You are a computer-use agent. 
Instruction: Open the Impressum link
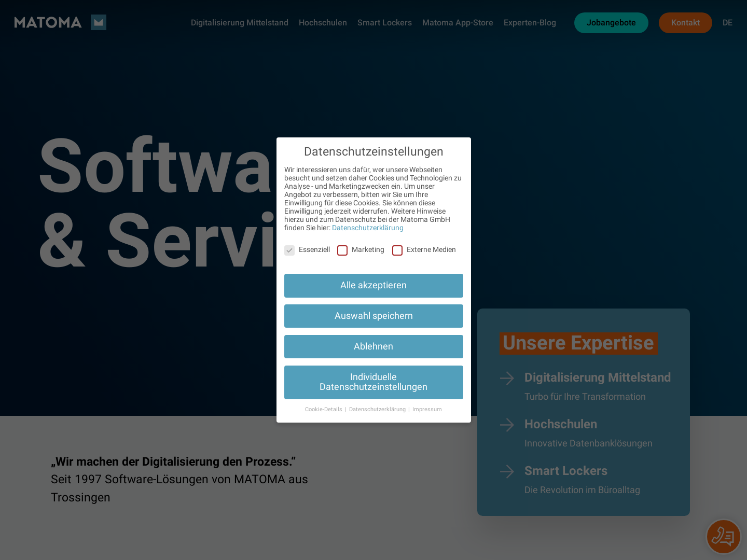(427, 410)
